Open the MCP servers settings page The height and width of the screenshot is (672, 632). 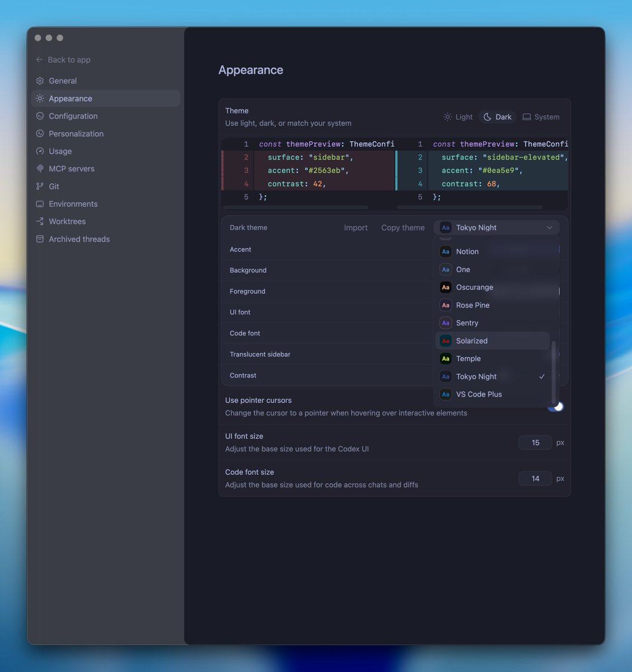[106, 169]
